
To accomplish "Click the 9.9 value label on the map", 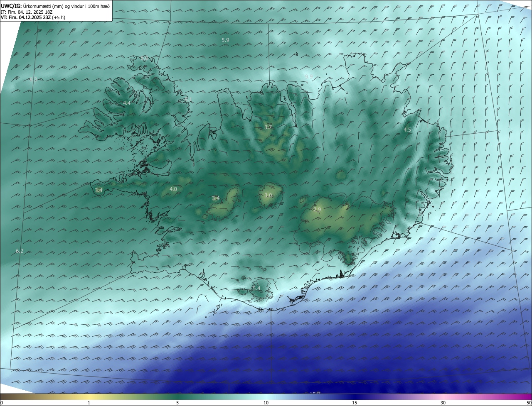I will coord(308,77).
